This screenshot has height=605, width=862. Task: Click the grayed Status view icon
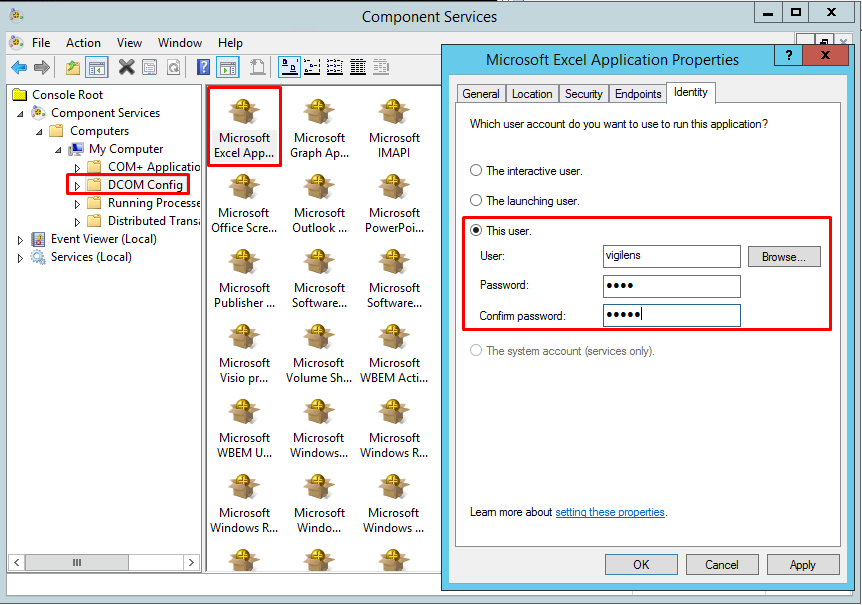[x=381, y=67]
